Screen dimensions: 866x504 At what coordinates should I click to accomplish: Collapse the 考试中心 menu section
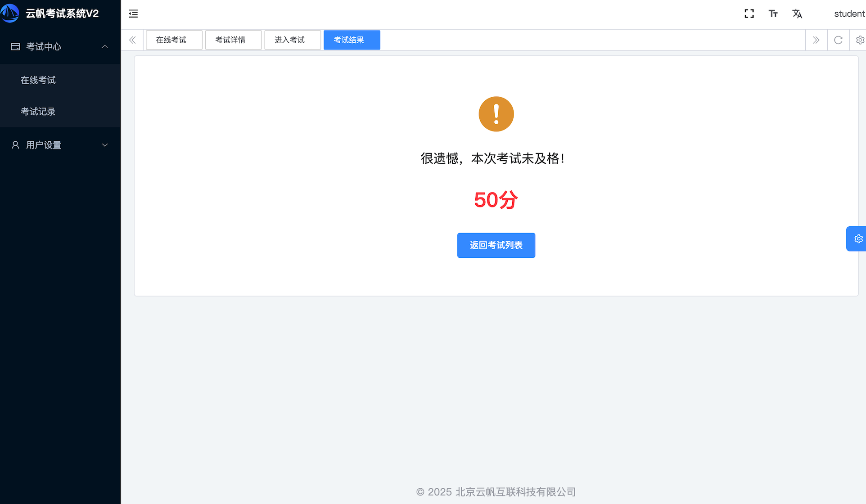104,46
